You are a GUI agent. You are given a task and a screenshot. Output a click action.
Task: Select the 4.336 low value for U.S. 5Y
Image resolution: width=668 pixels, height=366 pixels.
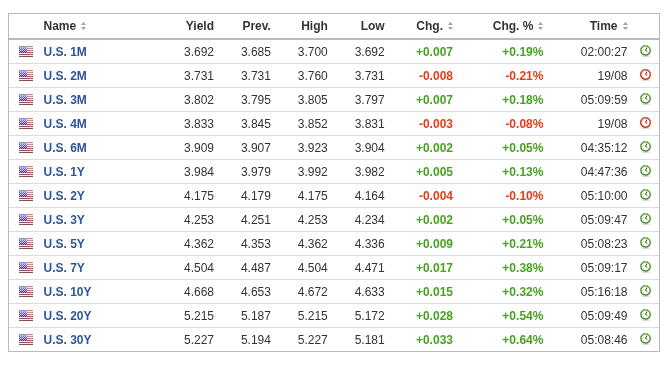(369, 243)
